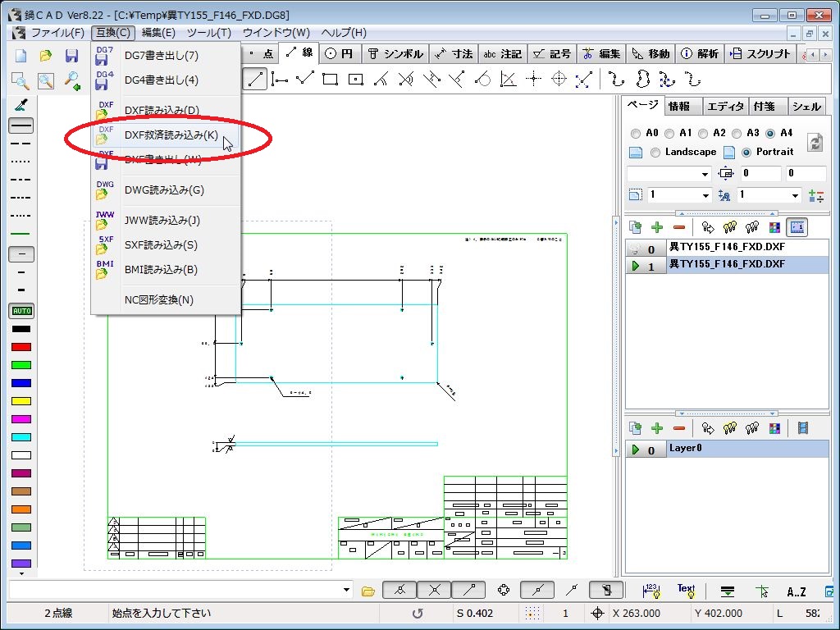This screenshot has width=840, height=630.
Task: Select the two-point line tool
Action: (x=254, y=80)
